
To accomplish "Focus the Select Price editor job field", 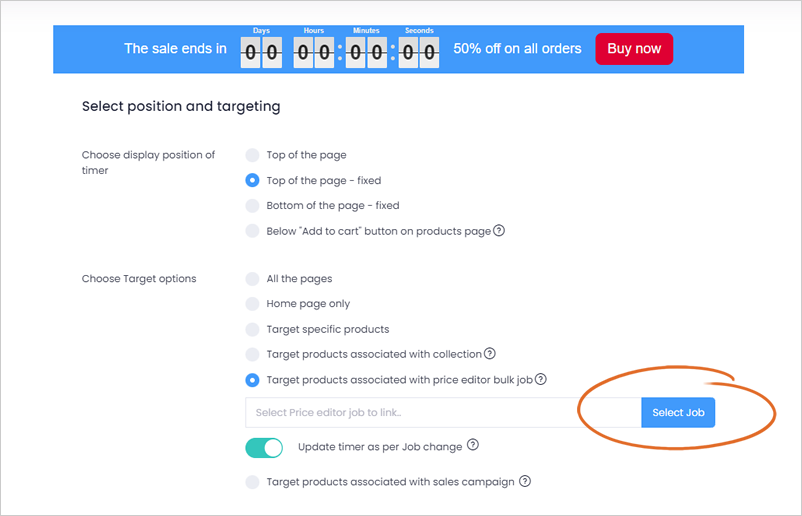I will tap(443, 413).
